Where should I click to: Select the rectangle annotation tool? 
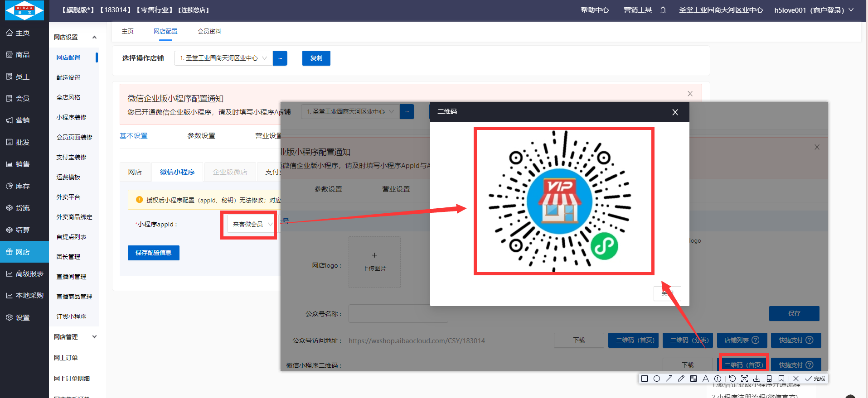click(x=645, y=379)
